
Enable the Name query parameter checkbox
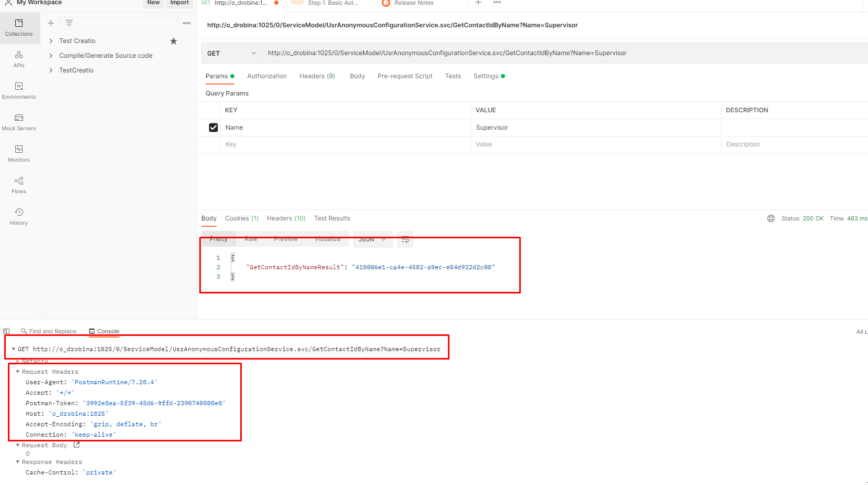[x=213, y=127]
